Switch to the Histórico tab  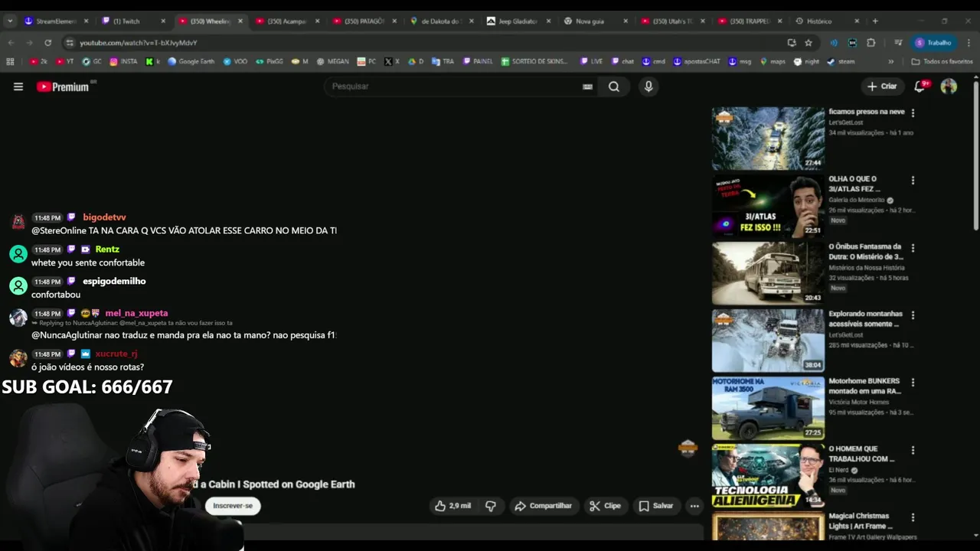[825, 21]
